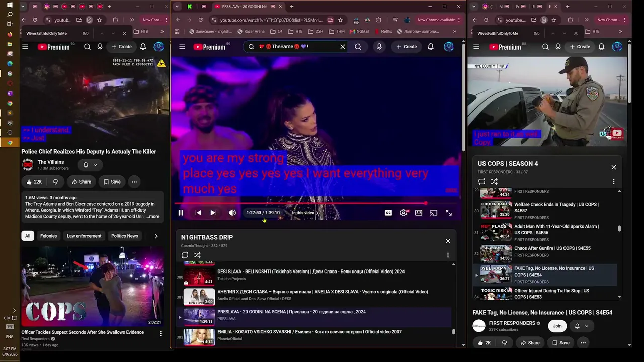Open tab search dropdown in middle browser
Viewport: 644px width, 362px height.
177,7
